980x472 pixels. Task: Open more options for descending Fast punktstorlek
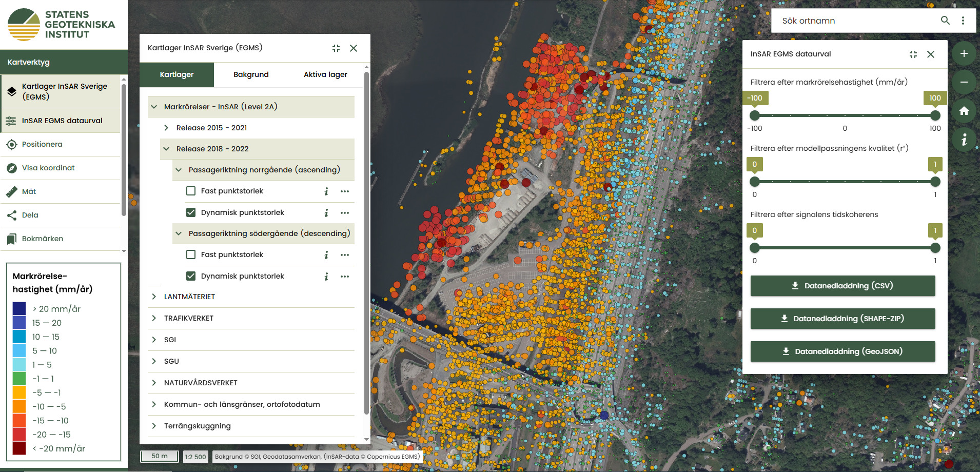345,255
